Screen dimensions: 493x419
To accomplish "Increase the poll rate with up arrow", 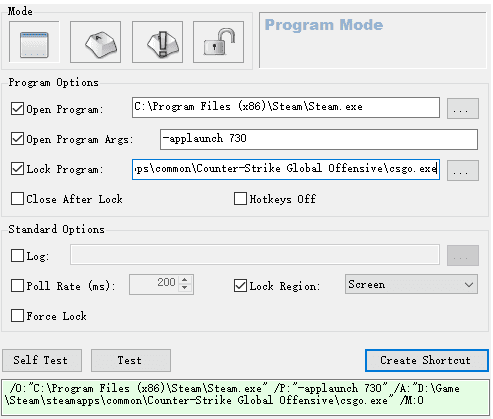I will point(185,280).
